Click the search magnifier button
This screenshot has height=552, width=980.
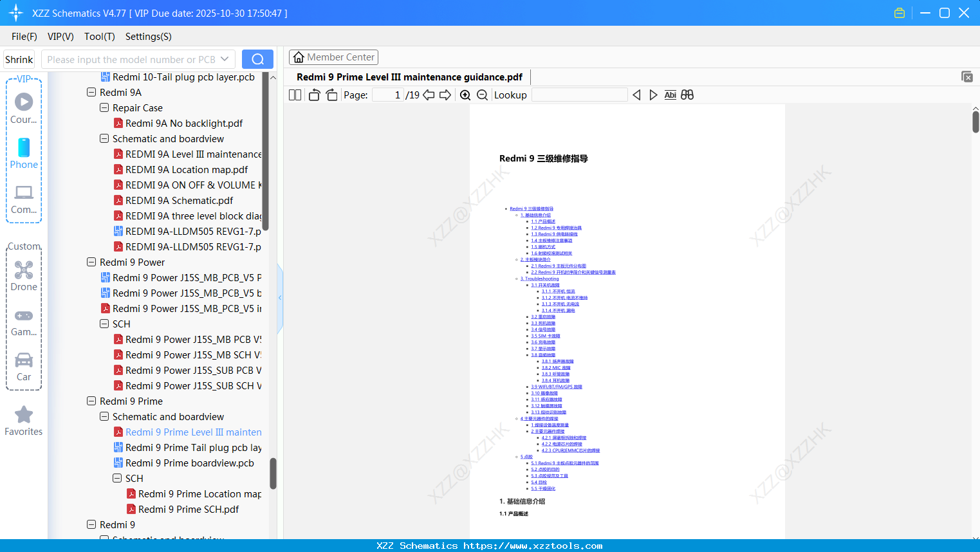(257, 59)
